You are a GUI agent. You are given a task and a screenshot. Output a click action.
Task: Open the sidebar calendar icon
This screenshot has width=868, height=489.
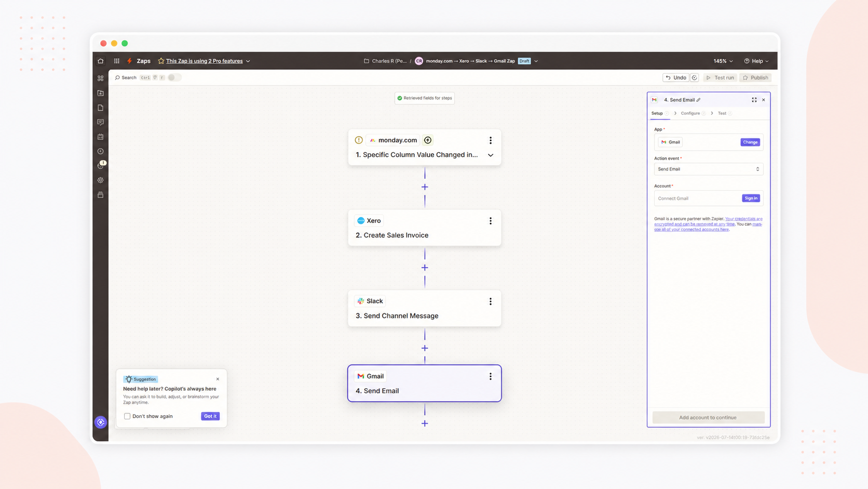(x=101, y=137)
